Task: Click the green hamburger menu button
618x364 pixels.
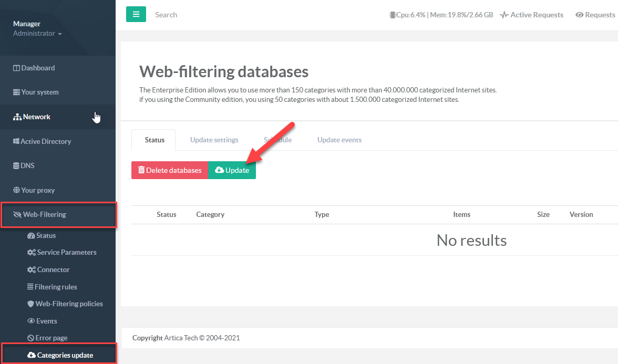Action: [x=136, y=15]
